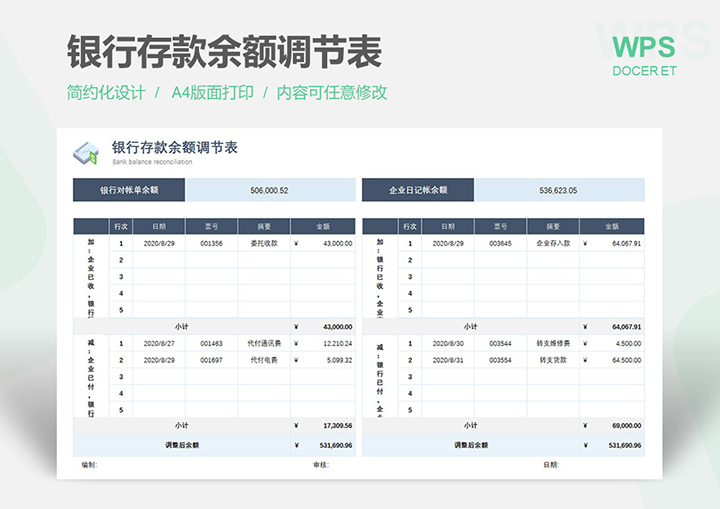Select the voucher number cell 001356
This screenshot has width=720, height=509.
(211, 243)
